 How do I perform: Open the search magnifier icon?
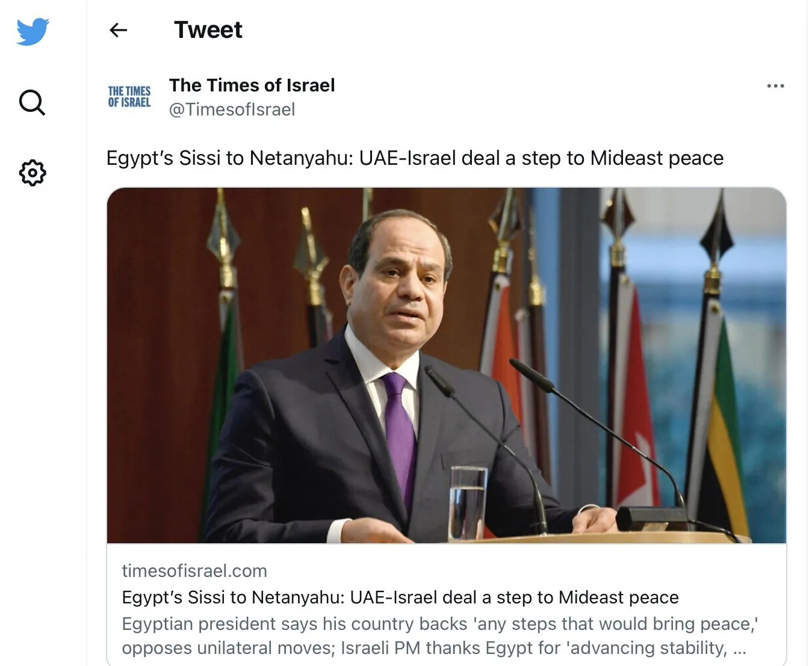pyautogui.click(x=32, y=102)
